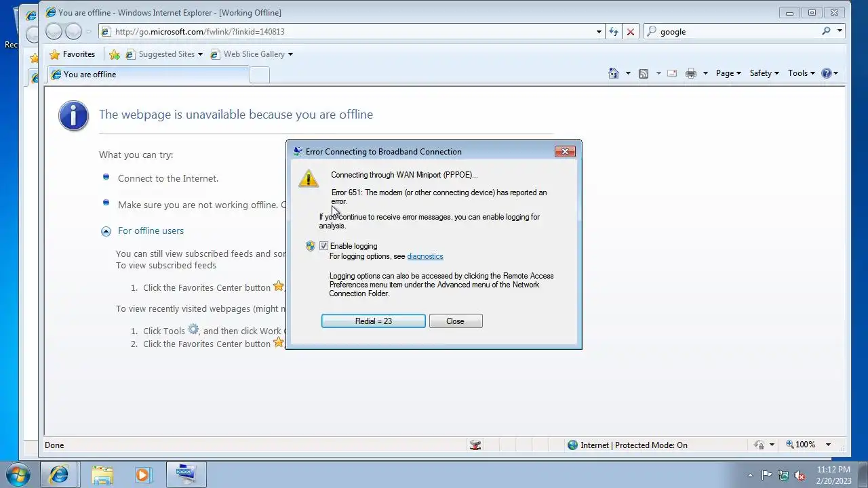Click the network connection taskbar program icon
This screenshot has width=868, height=488.
coord(185,474)
